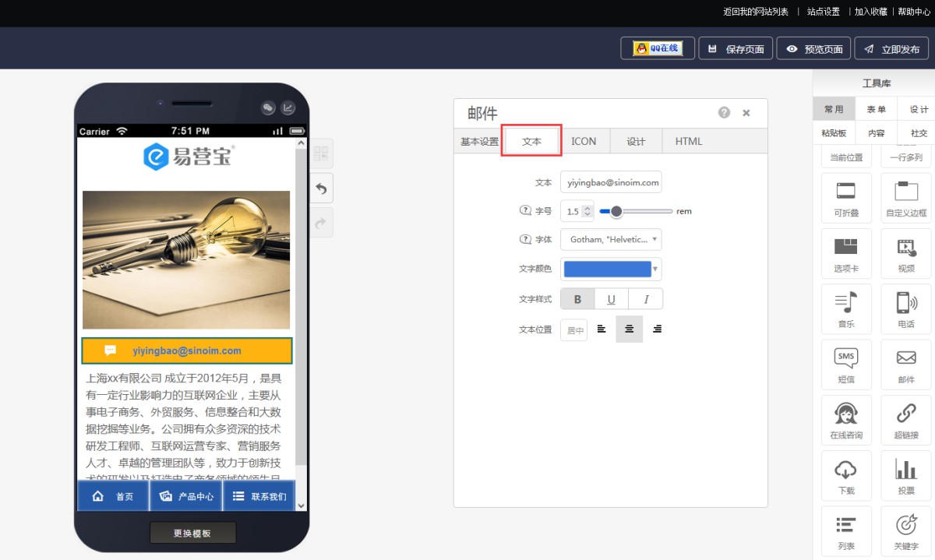
Task: Click the email text input field
Action: [611, 182]
